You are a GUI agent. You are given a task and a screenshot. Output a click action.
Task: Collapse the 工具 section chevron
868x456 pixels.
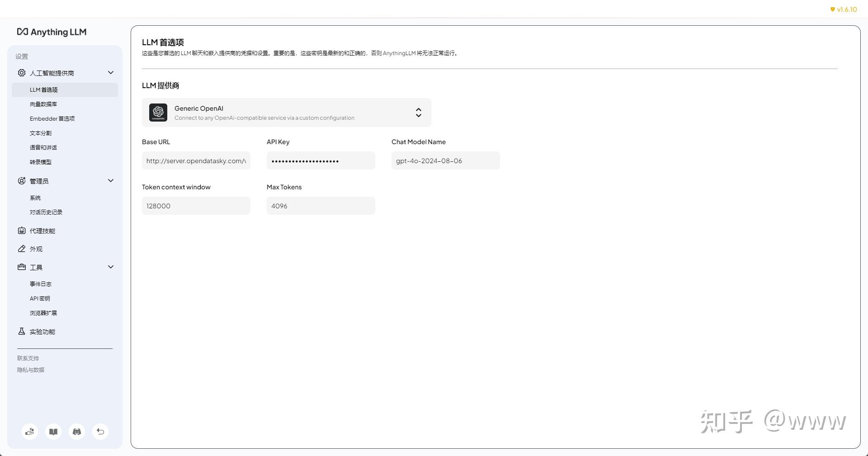point(110,267)
